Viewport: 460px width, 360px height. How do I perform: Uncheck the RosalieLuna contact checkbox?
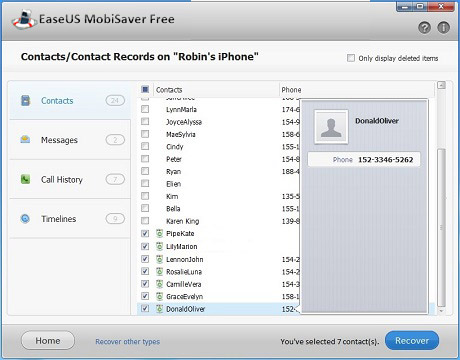click(145, 271)
